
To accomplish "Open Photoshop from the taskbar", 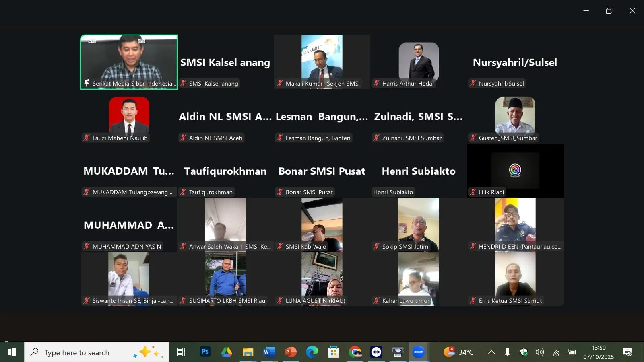I will pos(205,352).
